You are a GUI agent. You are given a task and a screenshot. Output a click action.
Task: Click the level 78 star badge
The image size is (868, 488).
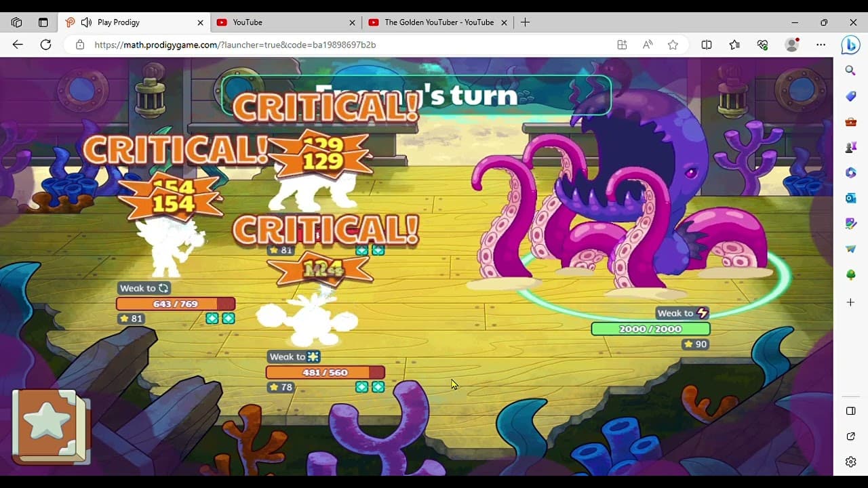(281, 387)
